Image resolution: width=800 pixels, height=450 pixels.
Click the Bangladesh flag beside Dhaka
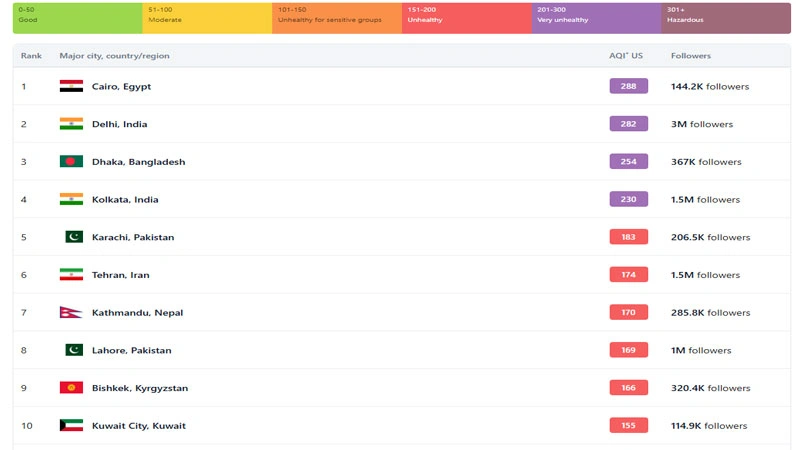71,162
